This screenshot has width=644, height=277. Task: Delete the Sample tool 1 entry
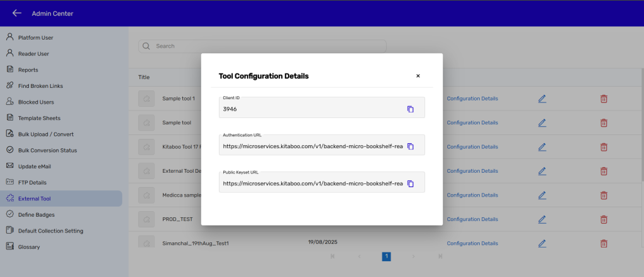coord(604,99)
